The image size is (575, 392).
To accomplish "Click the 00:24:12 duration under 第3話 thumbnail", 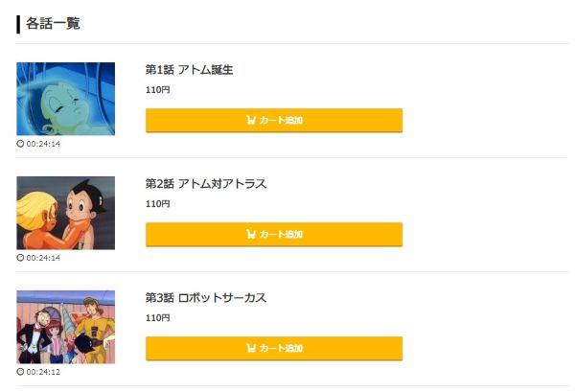I will tap(43, 372).
